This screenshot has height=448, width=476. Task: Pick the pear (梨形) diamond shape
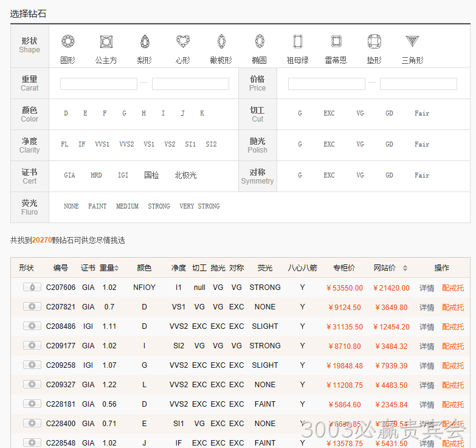tap(145, 41)
